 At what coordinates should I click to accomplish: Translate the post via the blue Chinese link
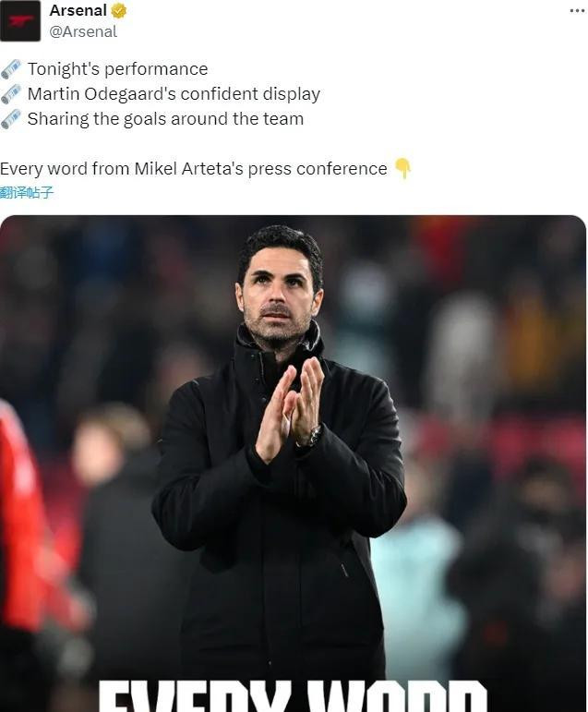pyautogui.click(x=27, y=192)
